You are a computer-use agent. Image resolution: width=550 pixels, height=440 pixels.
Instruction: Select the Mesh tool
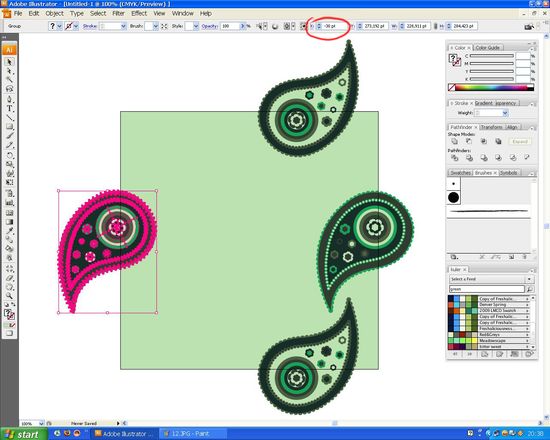pos(9,213)
